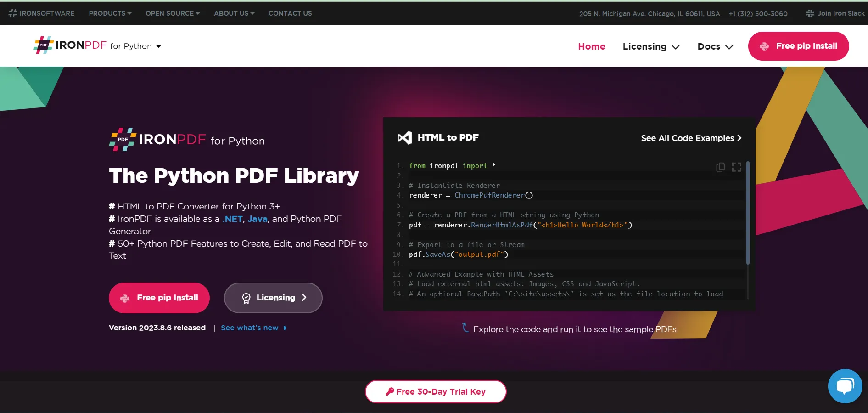Open the live chat bubble
The height and width of the screenshot is (413, 868).
click(x=845, y=386)
